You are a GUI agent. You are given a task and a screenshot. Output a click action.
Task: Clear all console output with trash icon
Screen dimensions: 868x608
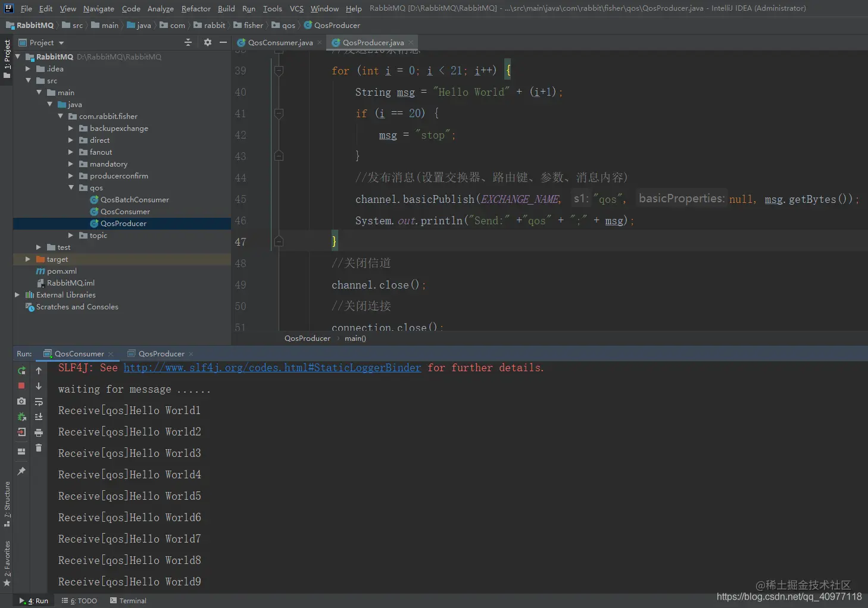click(x=39, y=448)
